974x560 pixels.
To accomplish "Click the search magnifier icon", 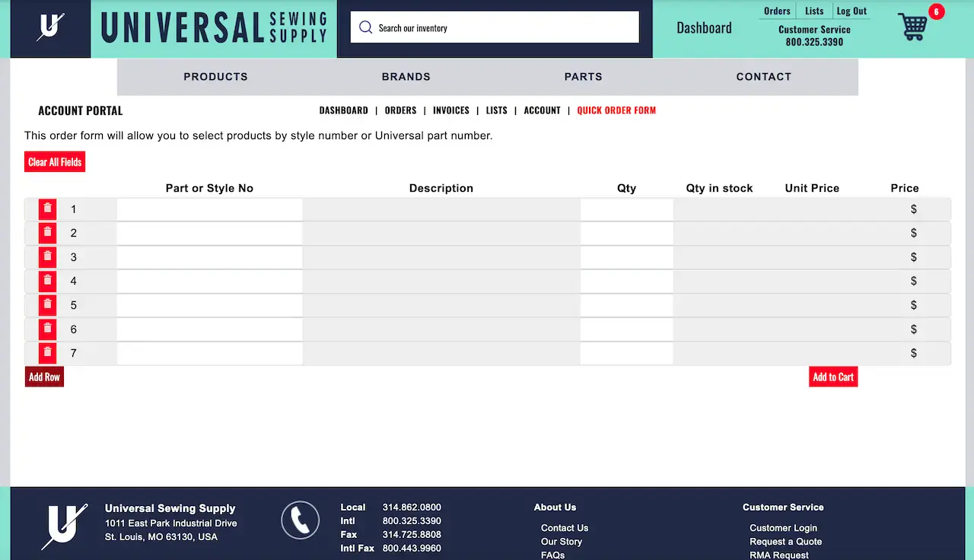I will tap(365, 27).
